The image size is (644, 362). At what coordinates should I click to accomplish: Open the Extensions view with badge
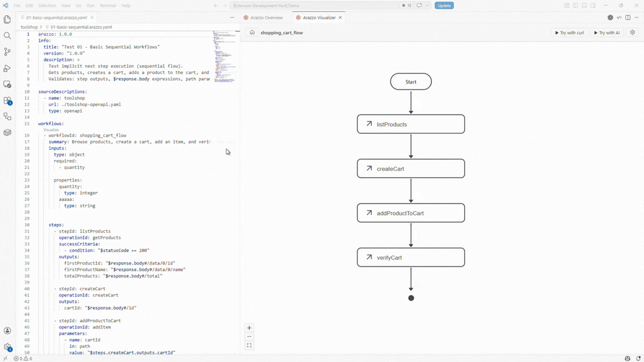click(7, 101)
